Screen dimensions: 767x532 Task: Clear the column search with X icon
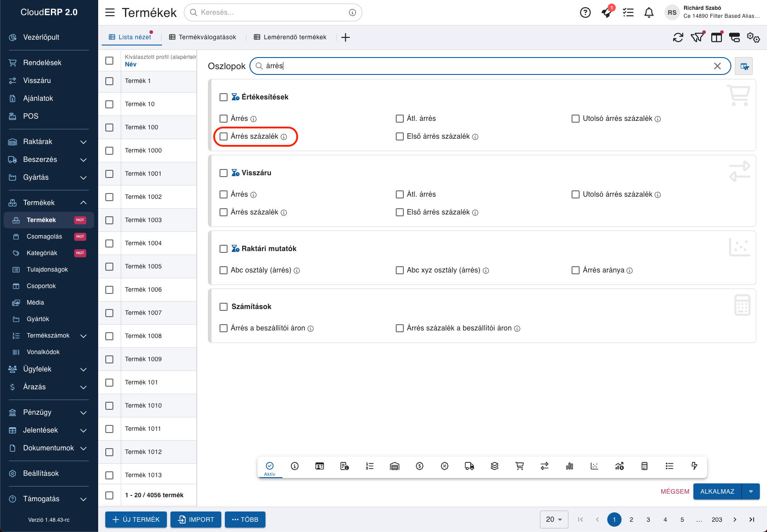[x=717, y=66]
